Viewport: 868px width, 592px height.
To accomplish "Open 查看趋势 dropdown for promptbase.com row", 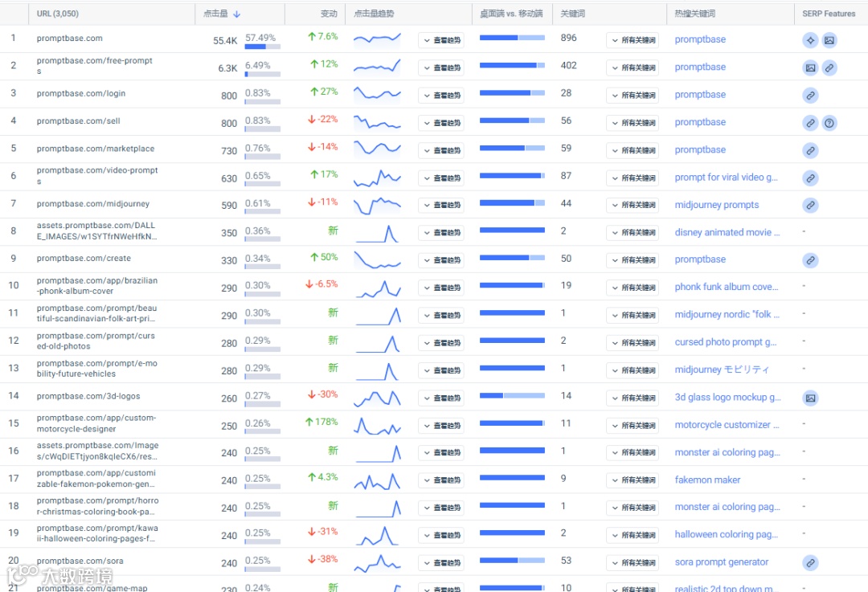I will pos(441,40).
